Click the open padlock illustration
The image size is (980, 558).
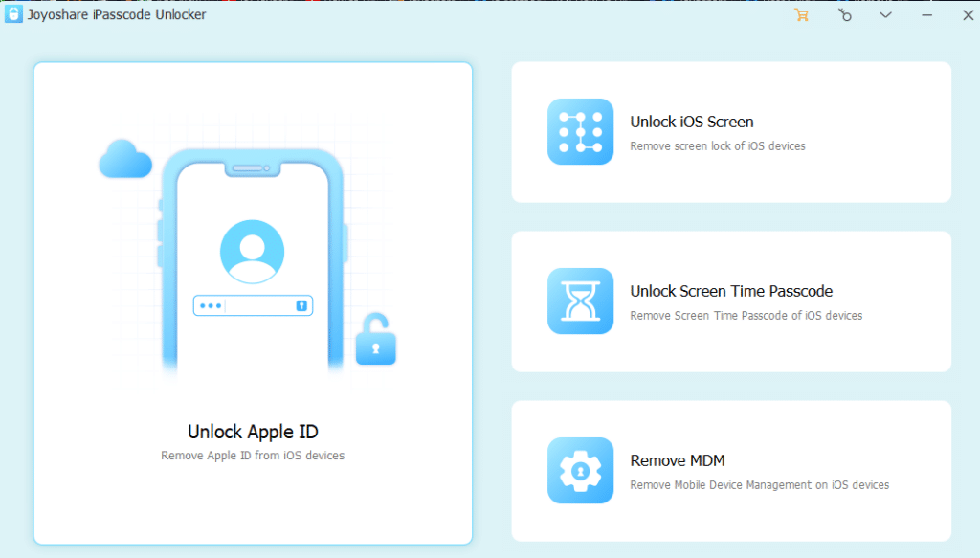point(376,345)
